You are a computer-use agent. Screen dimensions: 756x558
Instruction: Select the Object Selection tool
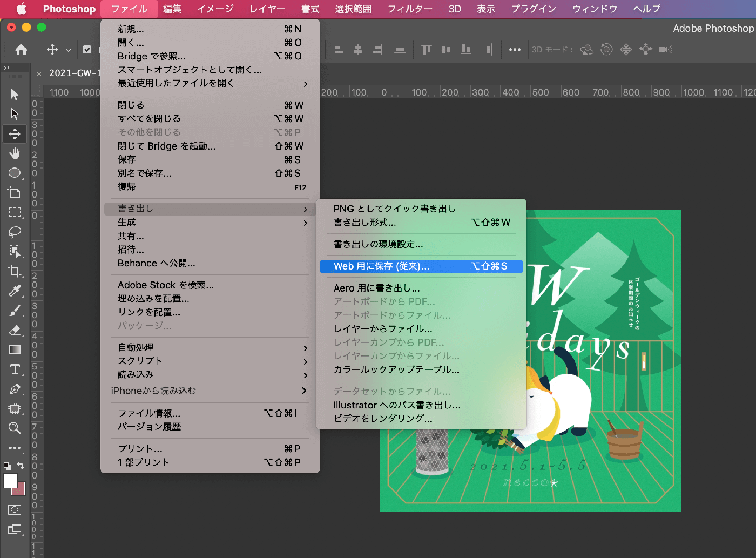pyautogui.click(x=15, y=251)
